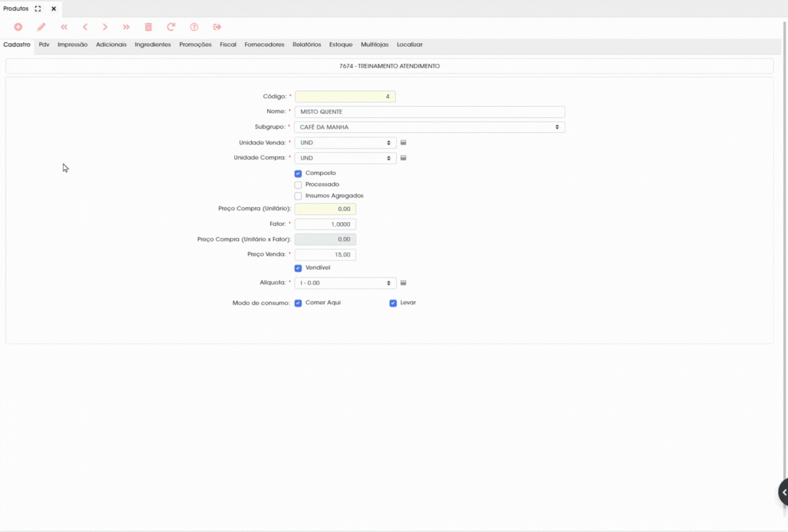Open help question mark icon
The width and height of the screenshot is (788, 532).
click(x=194, y=27)
